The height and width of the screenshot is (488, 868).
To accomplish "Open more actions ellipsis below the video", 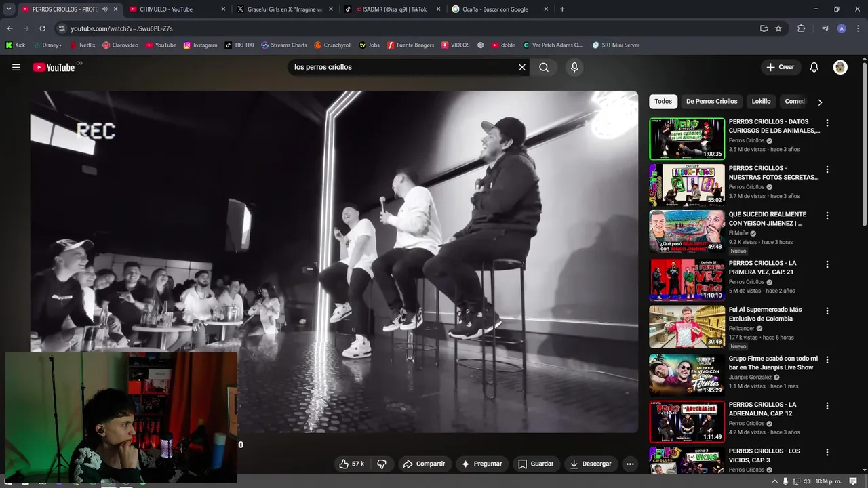I will click(630, 464).
